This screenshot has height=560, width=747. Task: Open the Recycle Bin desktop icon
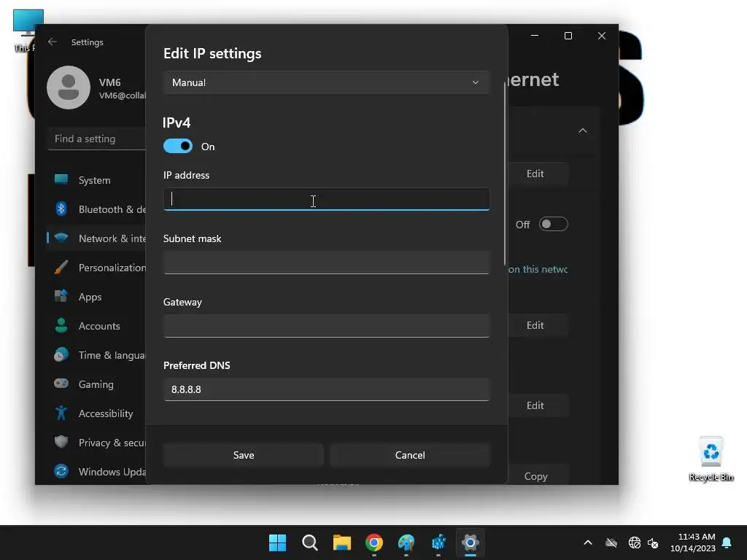click(x=711, y=459)
